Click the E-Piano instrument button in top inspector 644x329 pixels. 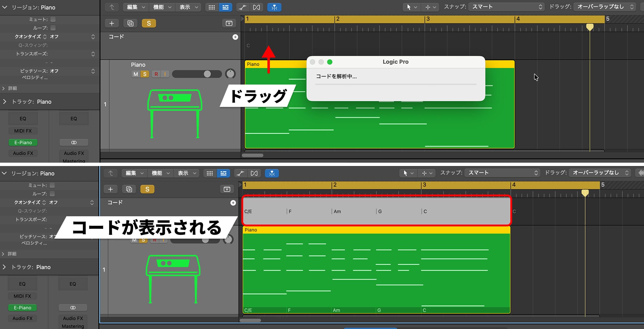(x=23, y=142)
